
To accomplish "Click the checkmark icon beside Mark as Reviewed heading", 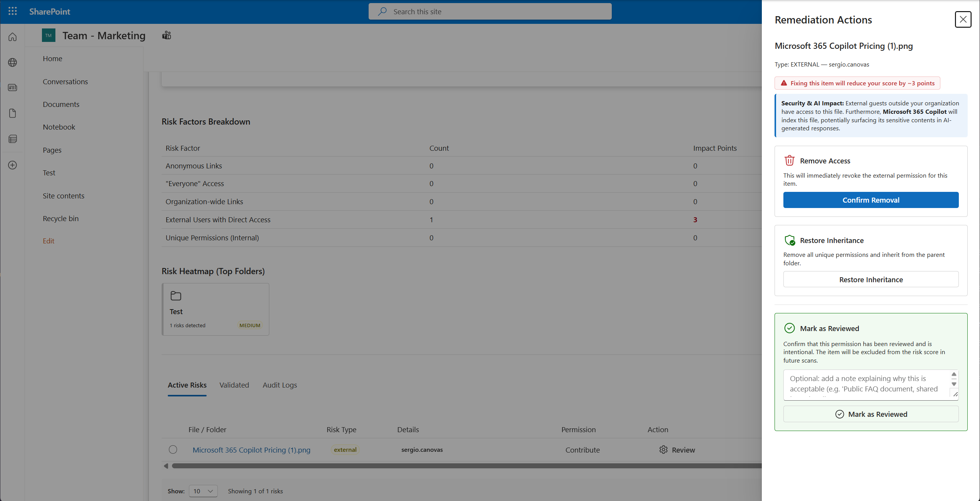I will tap(790, 328).
